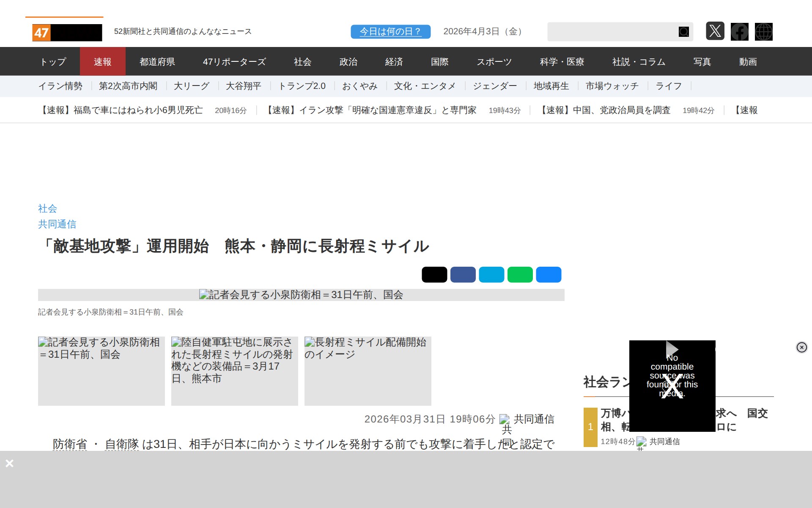Click the search magnifier icon
Viewport: 812px width, 508px height.
[x=683, y=32]
